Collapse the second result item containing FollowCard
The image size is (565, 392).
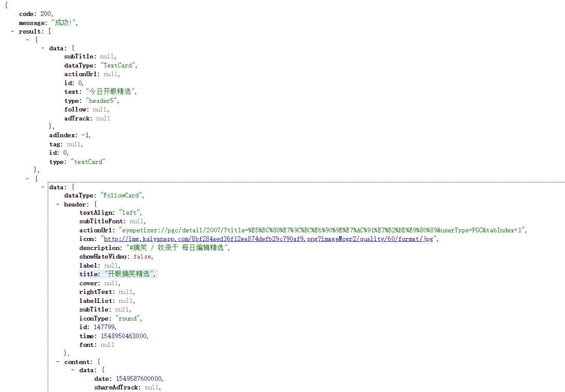tap(28, 178)
